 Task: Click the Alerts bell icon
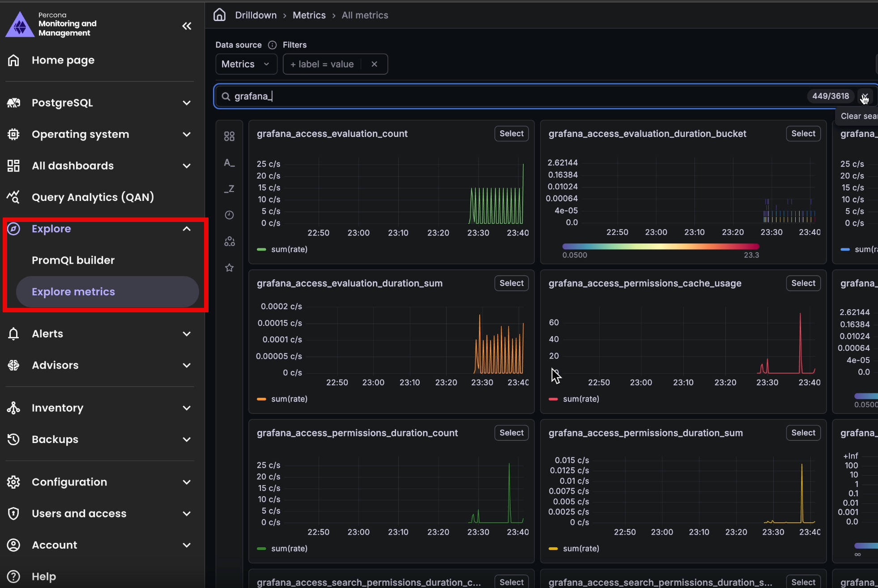(x=13, y=334)
